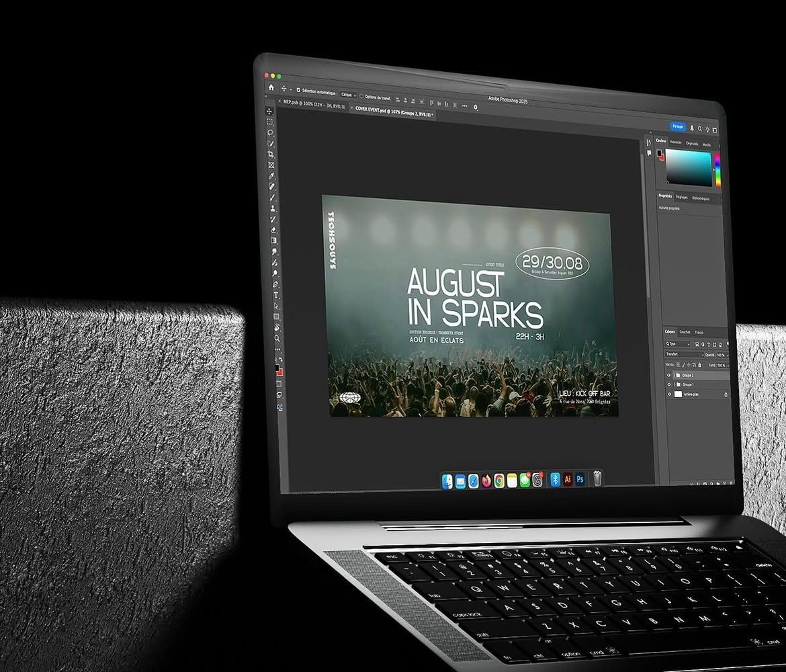Image resolution: width=786 pixels, height=672 pixels.
Task: Switch to MEP.psb document tab
Action: (314, 105)
